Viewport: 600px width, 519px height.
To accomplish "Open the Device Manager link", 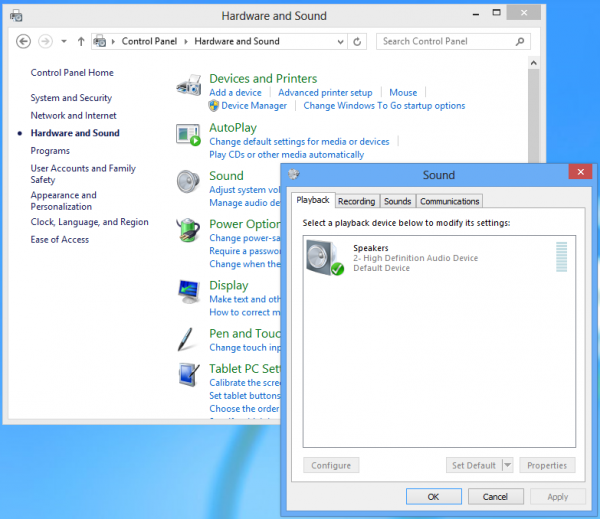I will 254,106.
